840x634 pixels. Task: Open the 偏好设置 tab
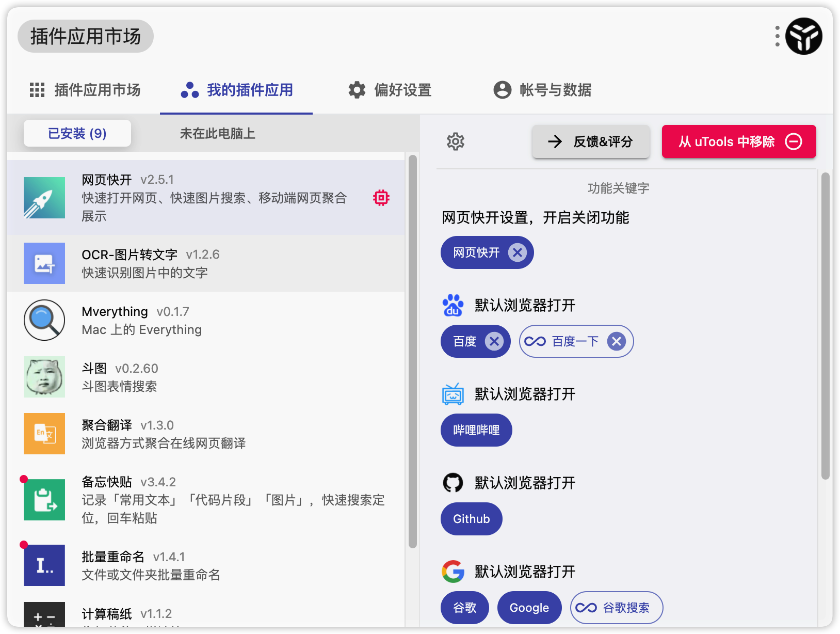[390, 90]
